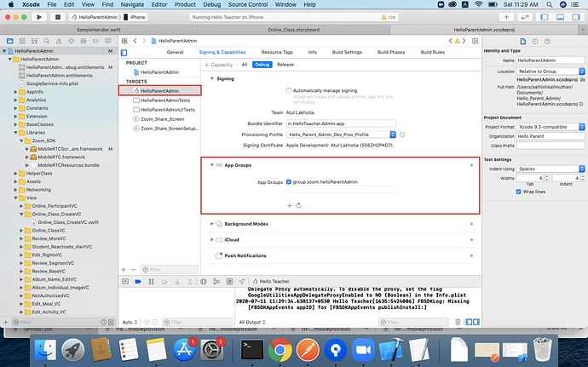Open the SampleHandler.swift editor tab
Image resolution: width=588 pixels, height=367 pixels.
point(99,30)
